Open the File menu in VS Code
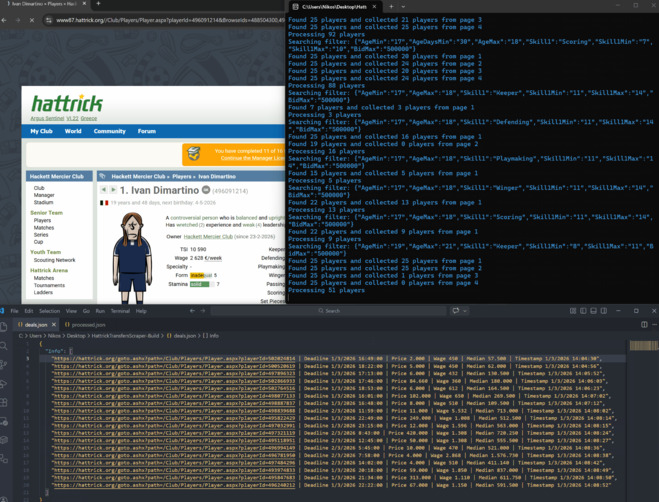This screenshot has width=659, height=502. click(x=14, y=311)
